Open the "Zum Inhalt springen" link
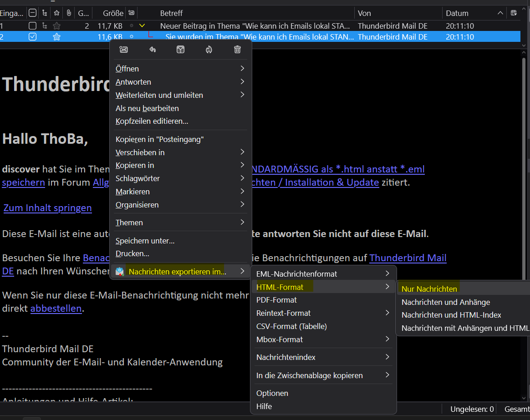 (x=48, y=208)
